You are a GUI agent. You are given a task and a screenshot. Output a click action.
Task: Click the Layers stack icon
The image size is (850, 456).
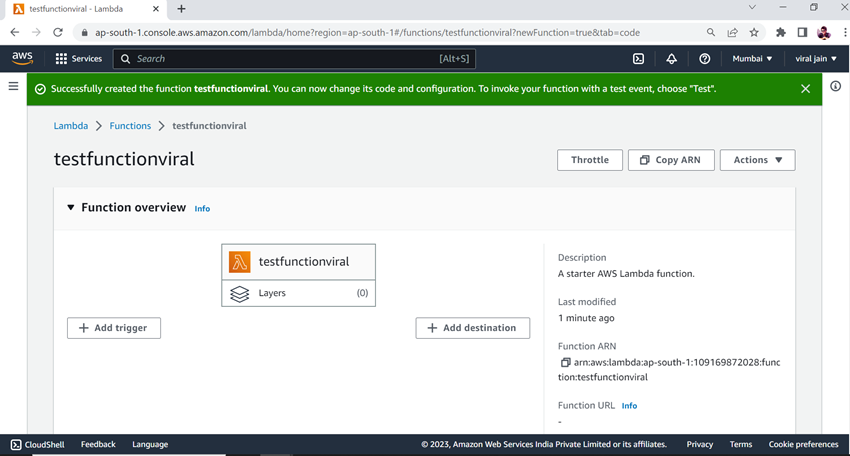point(240,293)
